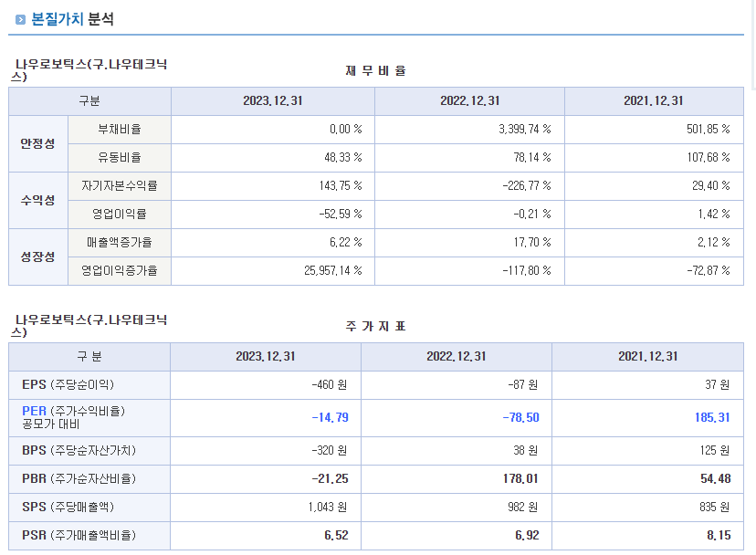Screen dimensions: 756x555
Task: Select the 2023.12.31 header in the 주가지표 table
Action: [x=266, y=356]
